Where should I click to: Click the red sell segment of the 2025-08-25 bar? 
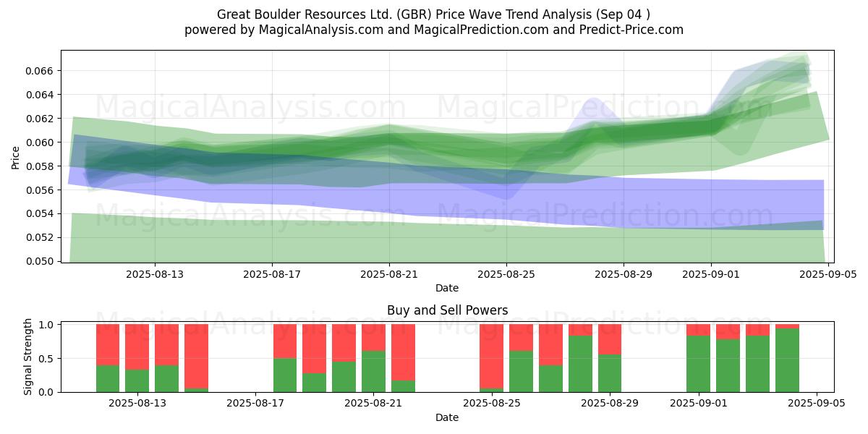point(492,357)
